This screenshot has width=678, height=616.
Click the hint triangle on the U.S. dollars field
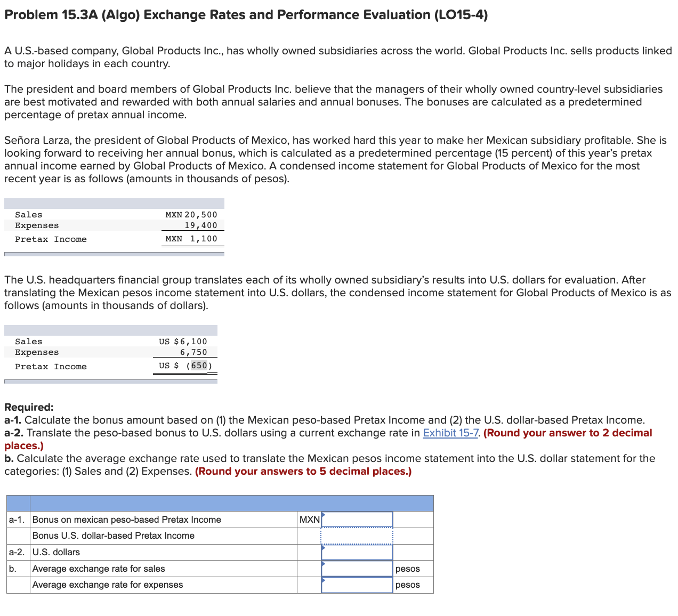(x=323, y=548)
